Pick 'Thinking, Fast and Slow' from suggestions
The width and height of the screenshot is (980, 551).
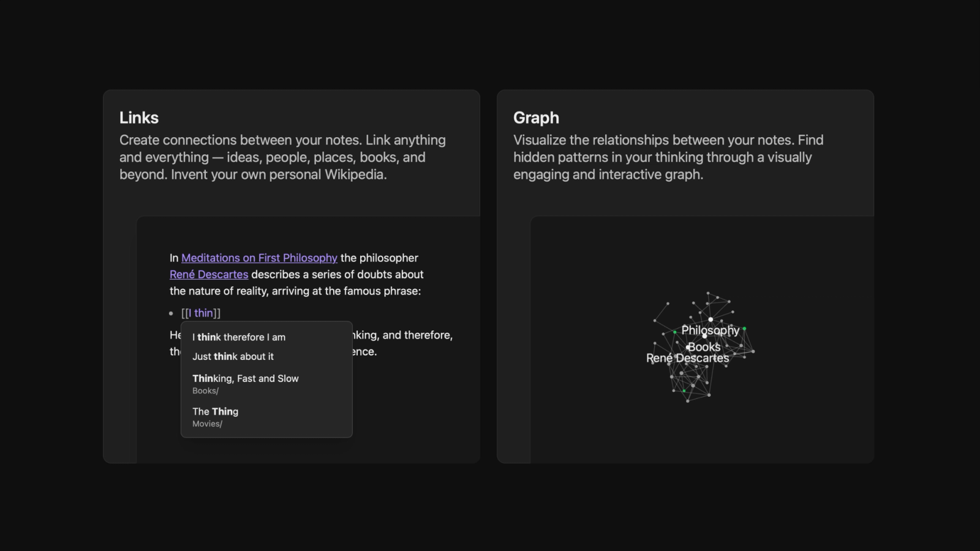pos(266,384)
